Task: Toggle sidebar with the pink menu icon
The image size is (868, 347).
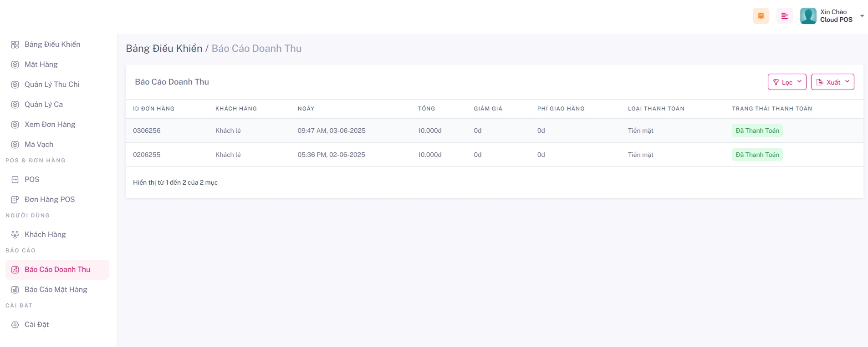Action: pos(784,16)
